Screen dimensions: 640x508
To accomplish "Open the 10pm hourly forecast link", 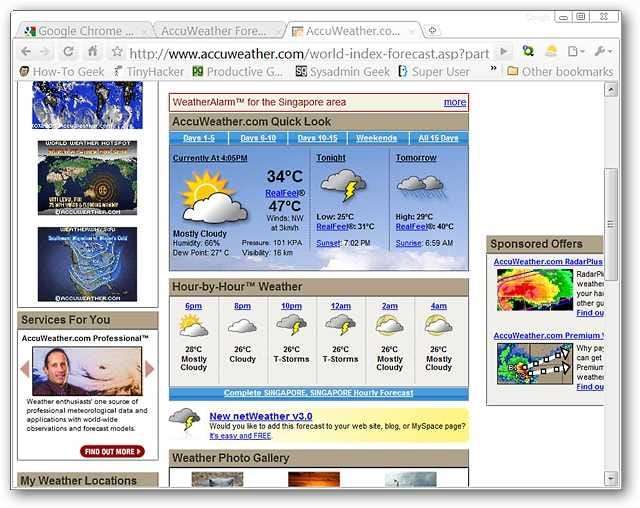I will pyautogui.click(x=291, y=306).
